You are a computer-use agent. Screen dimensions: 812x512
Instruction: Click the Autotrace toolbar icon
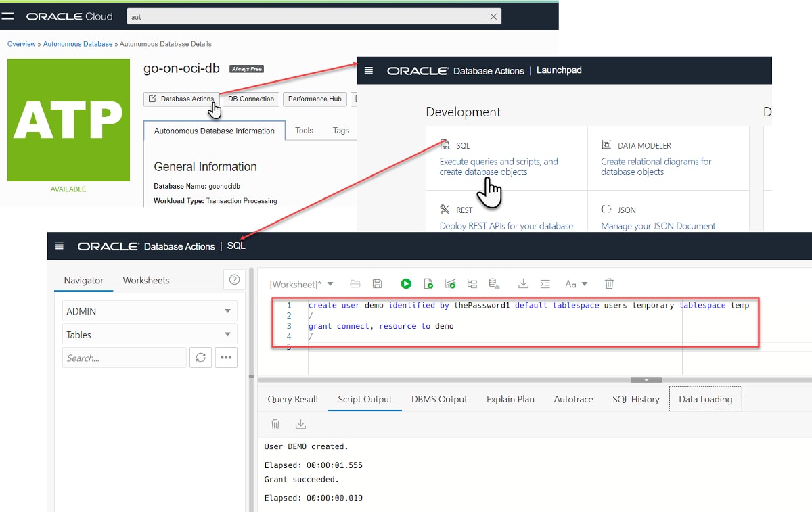coord(450,283)
